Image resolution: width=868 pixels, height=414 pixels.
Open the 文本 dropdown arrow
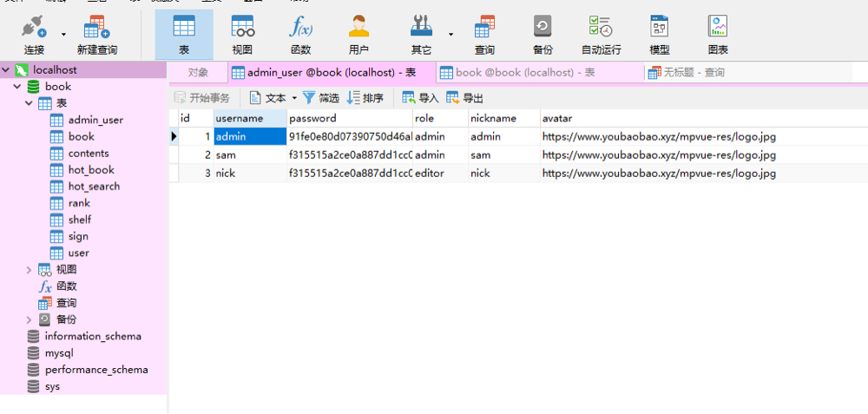tap(294, 99)
